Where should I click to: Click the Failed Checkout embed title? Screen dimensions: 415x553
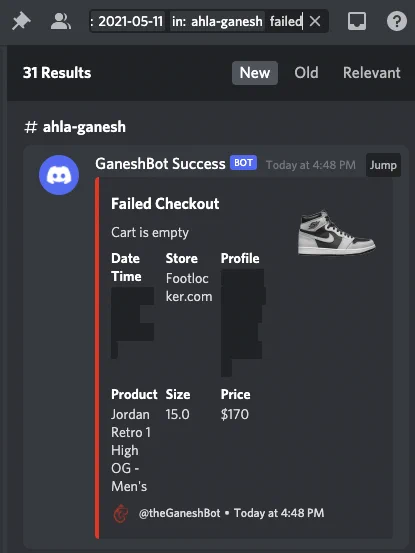click(x=165, y=204)
